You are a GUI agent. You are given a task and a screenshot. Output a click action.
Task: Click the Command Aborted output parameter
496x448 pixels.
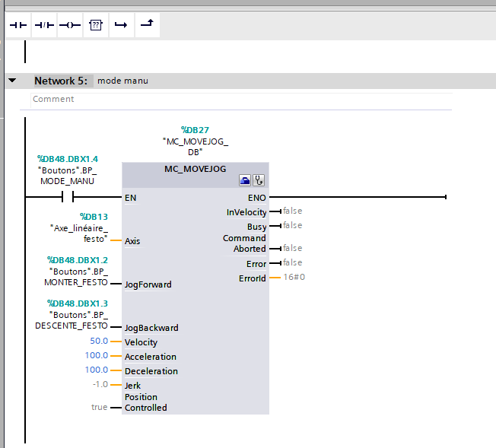[244, 243]
